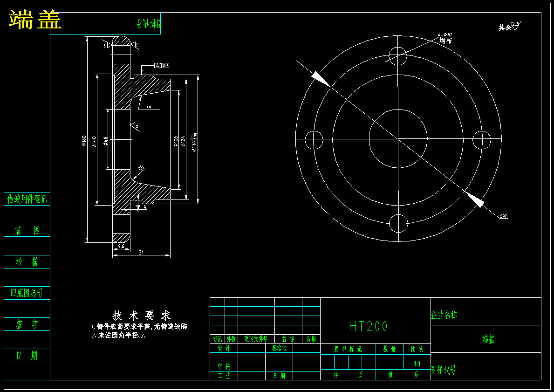The image size is (554, 392).
Task: Select the 9.6 width dimension
Action: [x=121, y=247]
